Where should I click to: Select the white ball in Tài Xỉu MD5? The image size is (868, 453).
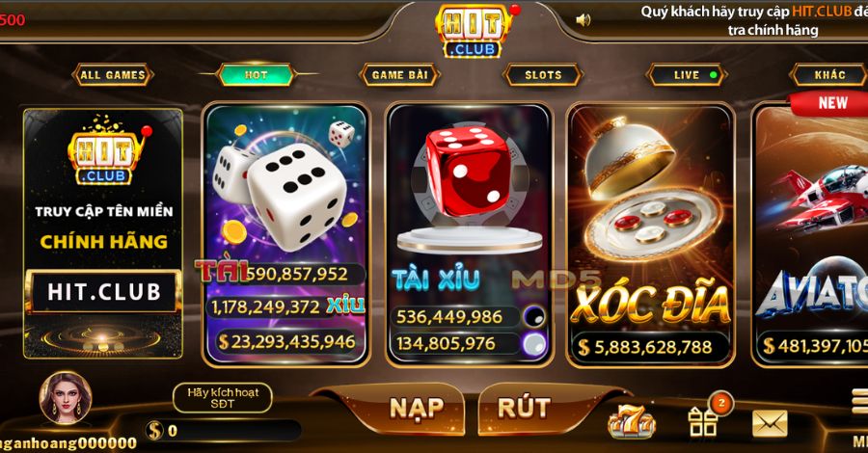534,344
